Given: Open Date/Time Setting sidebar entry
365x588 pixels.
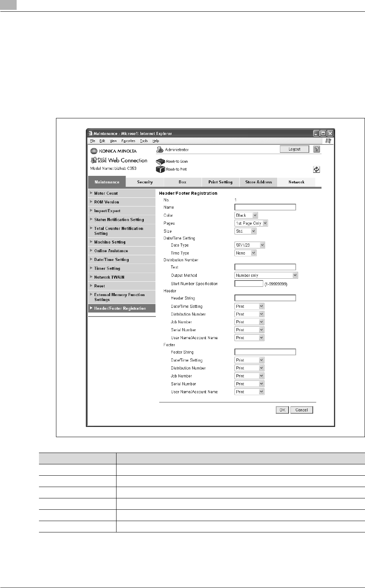Looking at the screenshot, I should pyautogui.click(x=122, y=259).
